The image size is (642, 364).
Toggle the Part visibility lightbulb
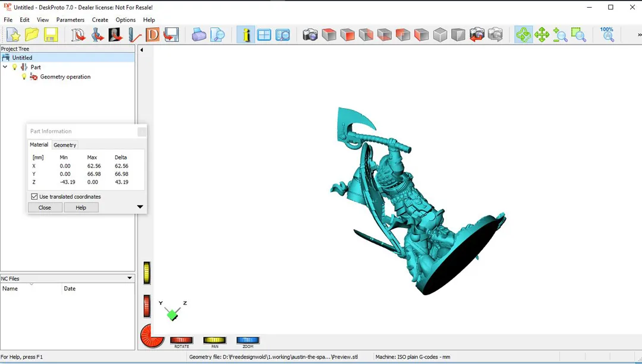click(x=15, y=67)
